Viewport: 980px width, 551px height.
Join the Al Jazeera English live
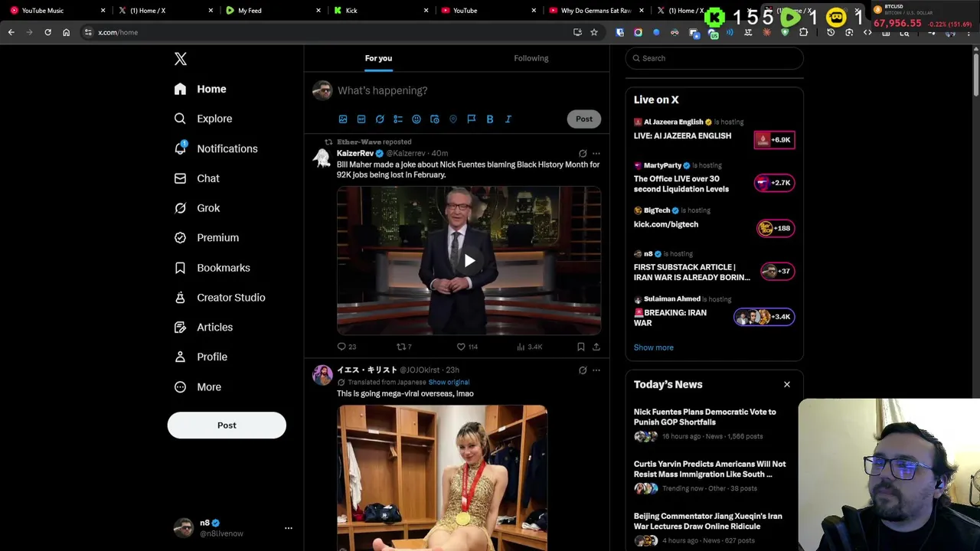(x=714, y=132)
